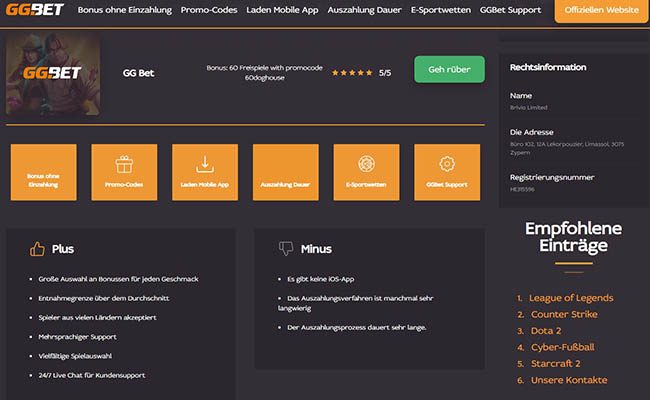The image size is (650, 400).
Task: Open Promo-Codes in top navigation
Action: tap(209, 10)
